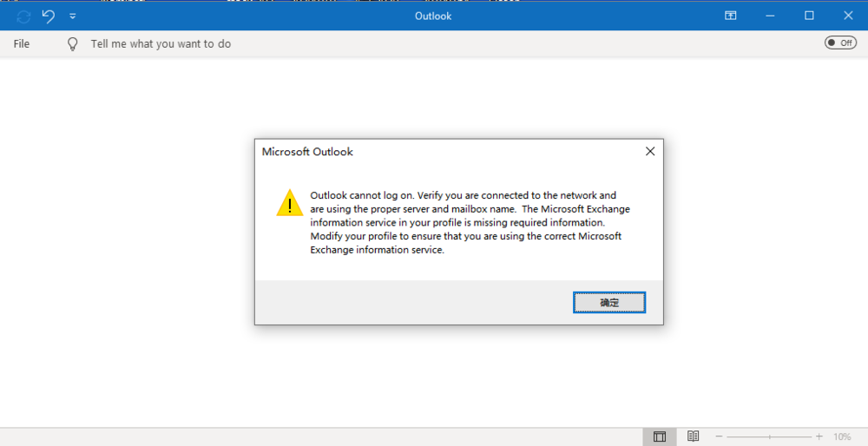Toggle the Off switch in the ribbon
The width and height of the screenshot is (868, 446).
840,43
